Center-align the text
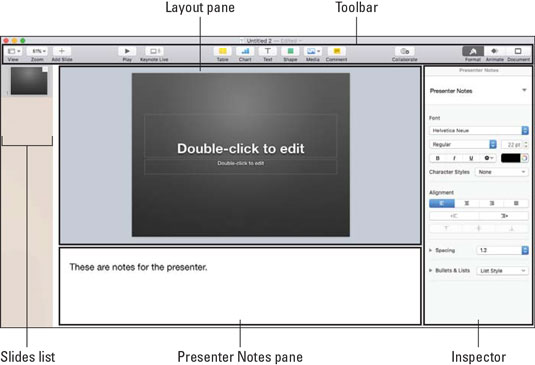The width and height of the screenshot is (535, 365). (467, 203)
